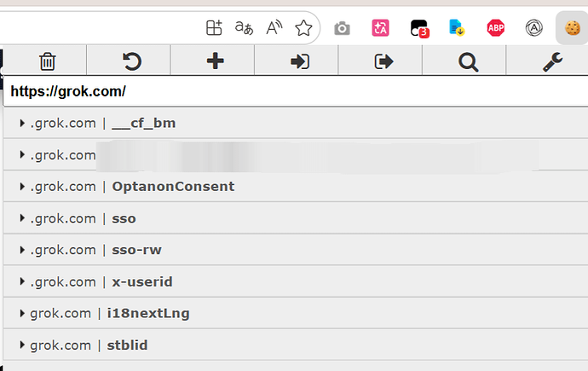
Task: Click the reset cookies undo arrow icon
Action: click(131, 61)
